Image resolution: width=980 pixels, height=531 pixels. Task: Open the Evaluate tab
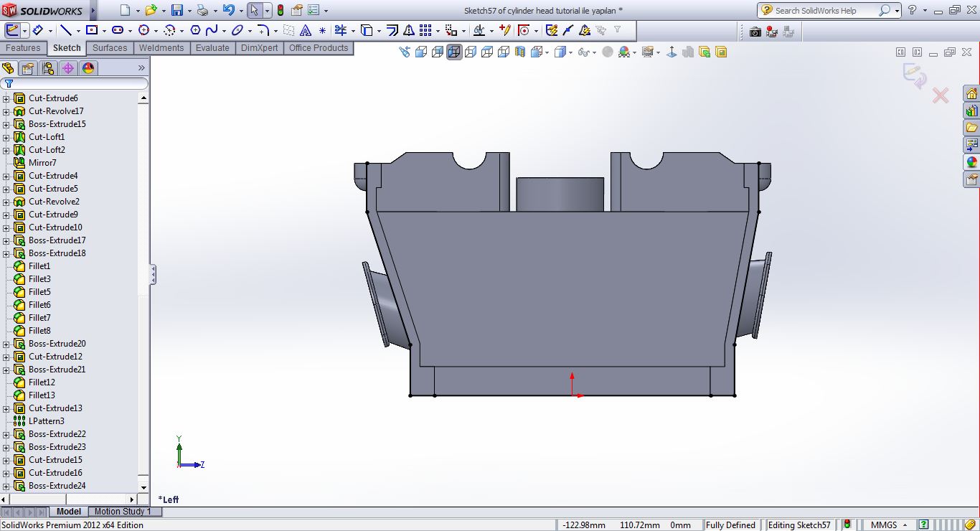click(212, 48)
